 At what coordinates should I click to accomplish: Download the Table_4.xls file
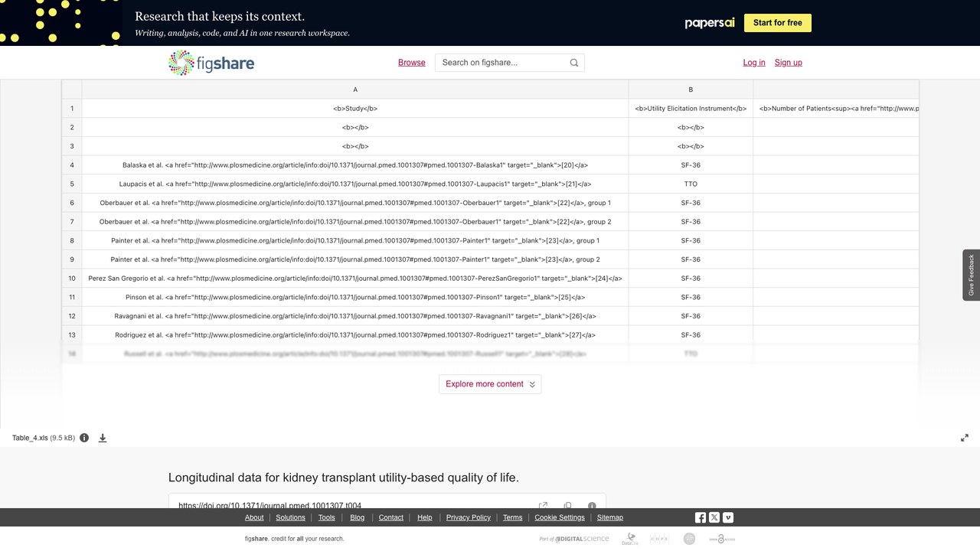click(103, 438)
